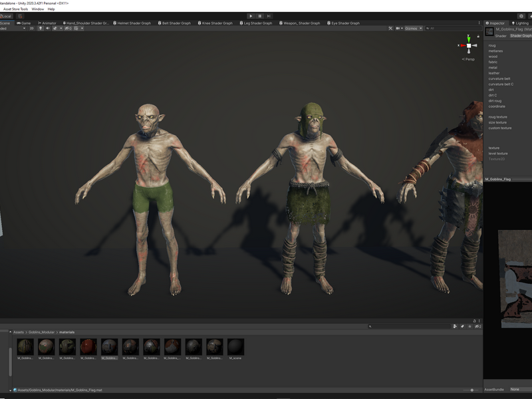Viewport: 532px width, 399px height.
Task: Click the materials breadcrumb
Action: pyautogui.click(x=67, y=332)
